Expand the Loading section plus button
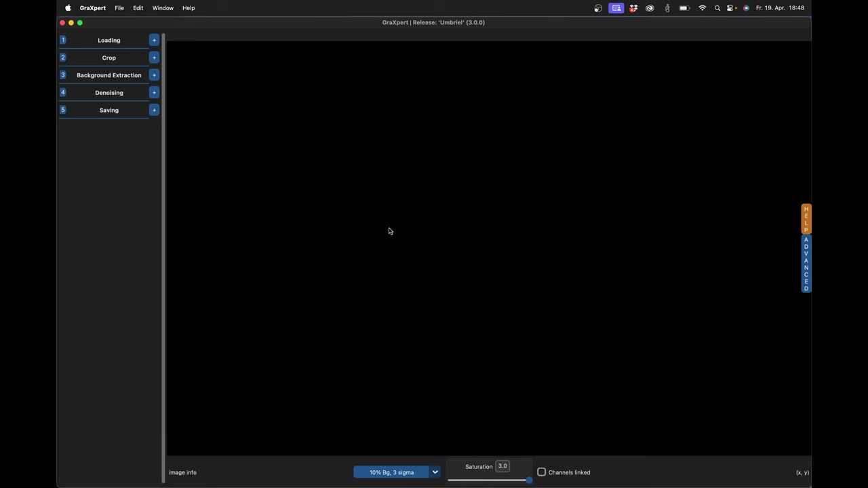 tap(154, 40)
